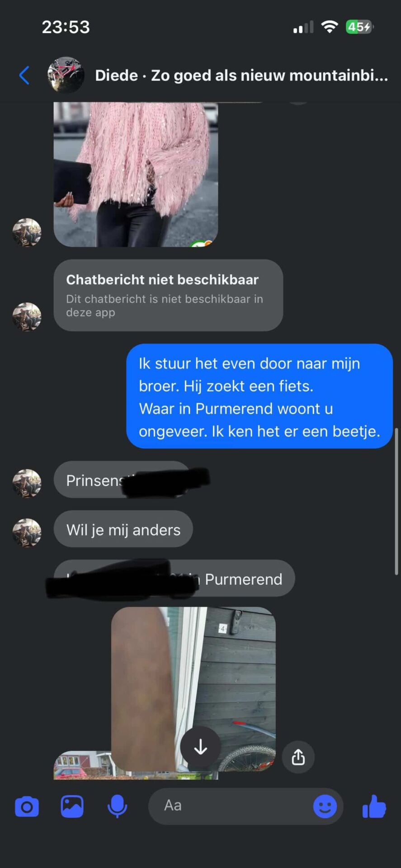
Task: Tap the back arrow to leave chat
Action: coord(24,75)
